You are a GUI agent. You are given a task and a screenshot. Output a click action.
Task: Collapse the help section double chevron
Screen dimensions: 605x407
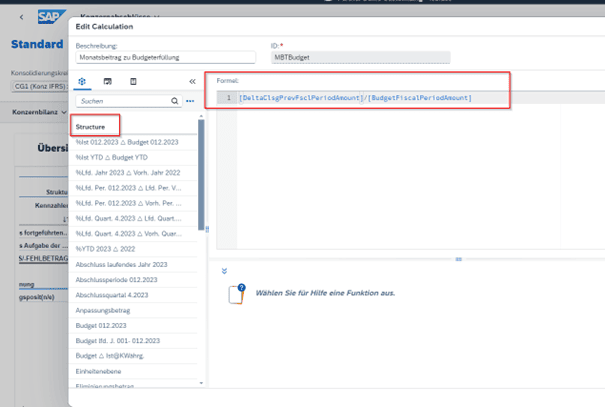tap(224, 270)
